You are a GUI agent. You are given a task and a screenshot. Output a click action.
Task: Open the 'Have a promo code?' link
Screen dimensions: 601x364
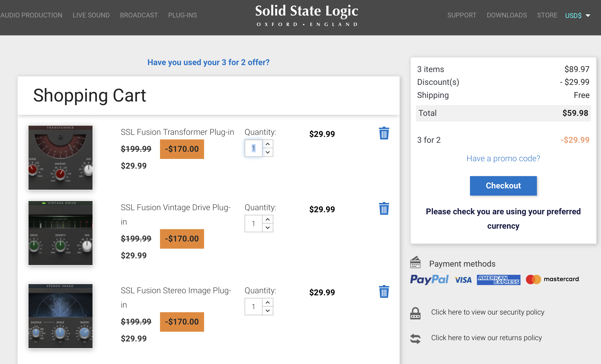click(503, 158)
